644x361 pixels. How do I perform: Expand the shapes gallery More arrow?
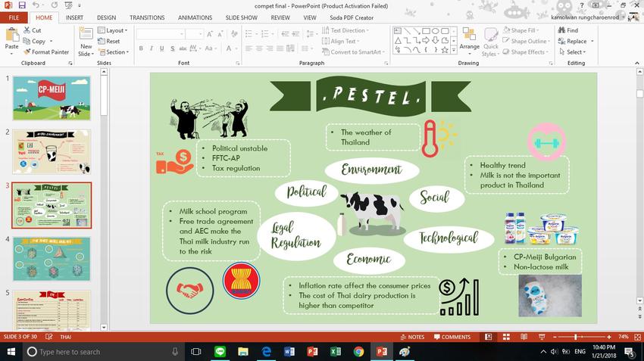(x=454, y=50)
